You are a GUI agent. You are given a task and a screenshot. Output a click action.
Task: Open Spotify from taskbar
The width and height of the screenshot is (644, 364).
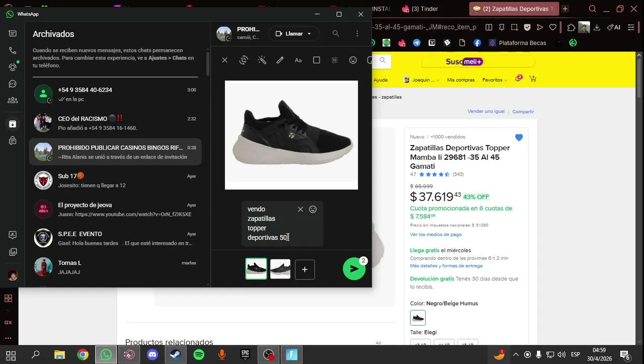click(199, 355)
